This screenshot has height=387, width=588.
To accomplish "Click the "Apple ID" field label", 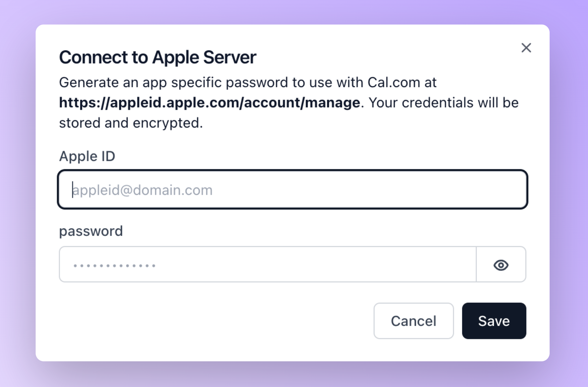I will (x=87, y=156).
